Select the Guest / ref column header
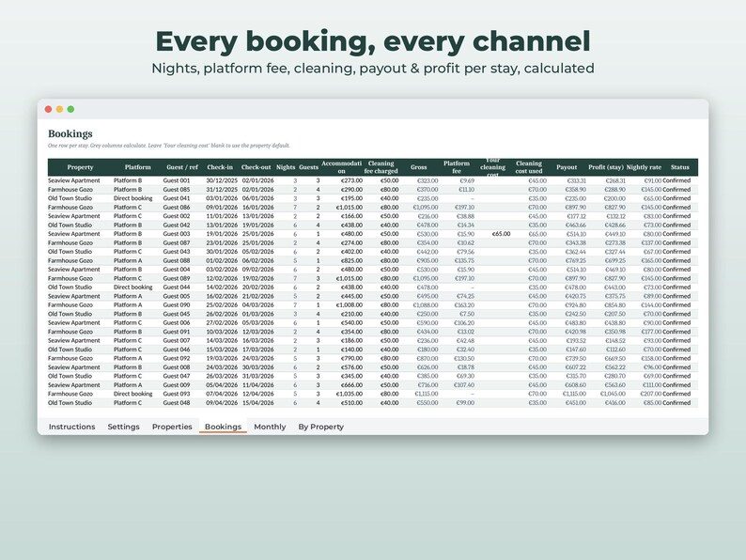The height and width of the screenshot is (560, 746). click(182, 167)
